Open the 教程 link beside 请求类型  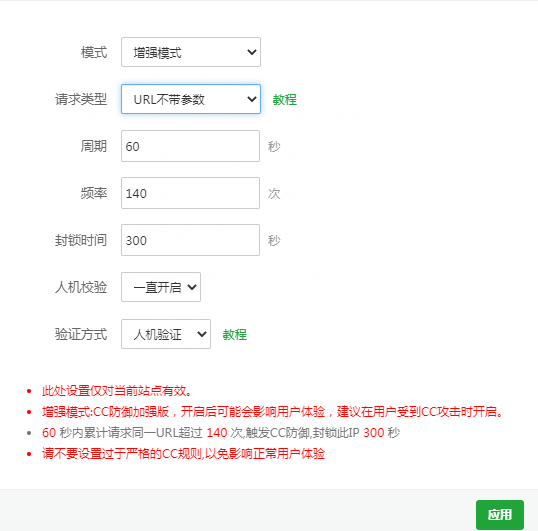click(284, 100)
